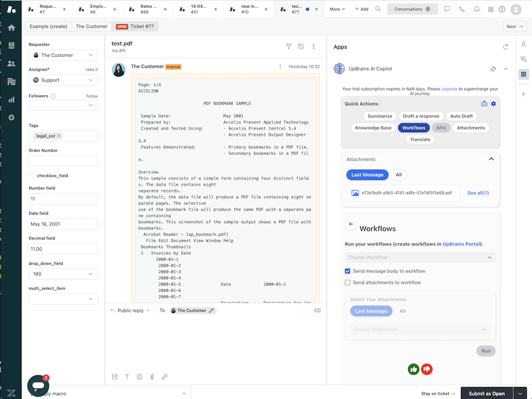Open The Customer breadcrumb tab
The height and width of the screenshot is (399, 532).
coord(91,26)
